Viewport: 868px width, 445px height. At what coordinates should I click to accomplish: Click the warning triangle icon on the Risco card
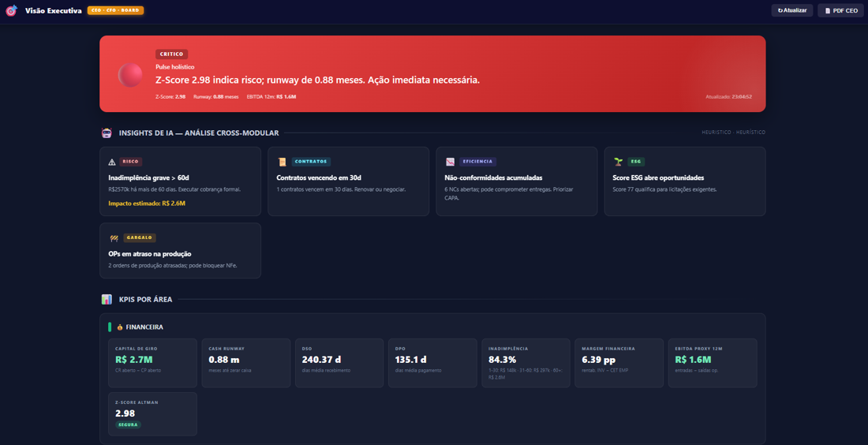click(112, 163)
